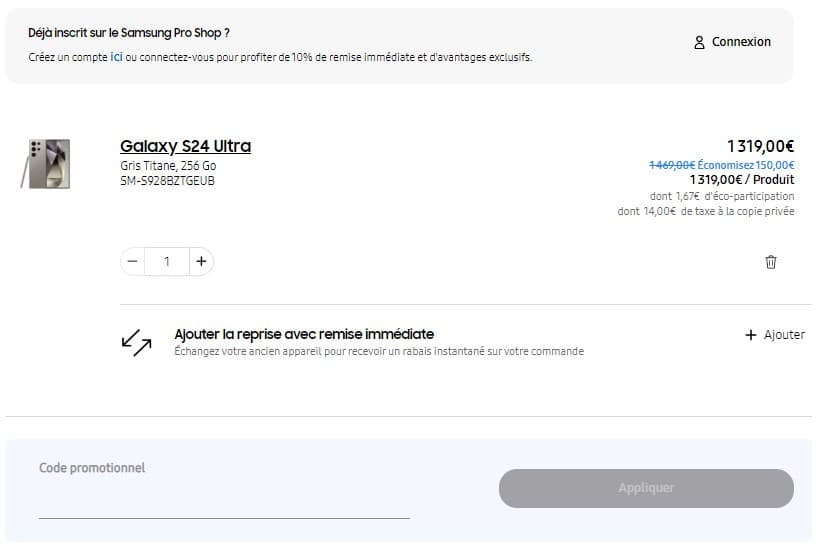821x548 pixels.
Task: Click the 'ici' link to create an account
Action: click(x=116, y=57)
